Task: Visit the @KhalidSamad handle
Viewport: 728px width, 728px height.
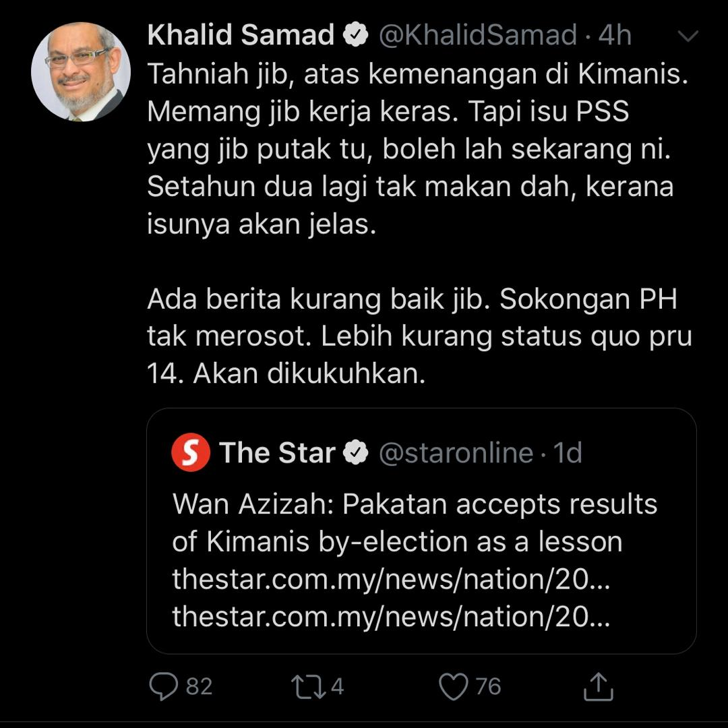Action: coord(478,35)
